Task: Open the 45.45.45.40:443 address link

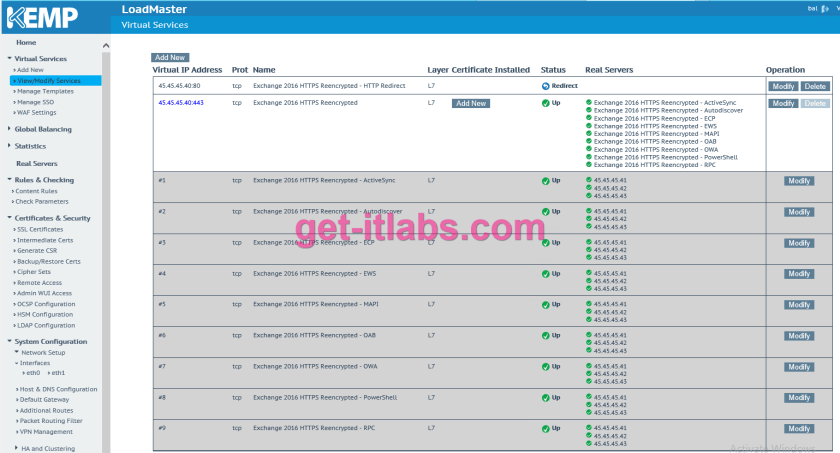Action: pos(181,103)
